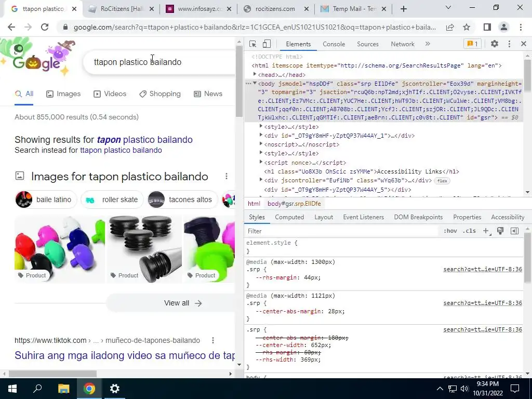Expand the head element node
The width and height of the screenshot is (532, 399).
click(x=255, y=74)
